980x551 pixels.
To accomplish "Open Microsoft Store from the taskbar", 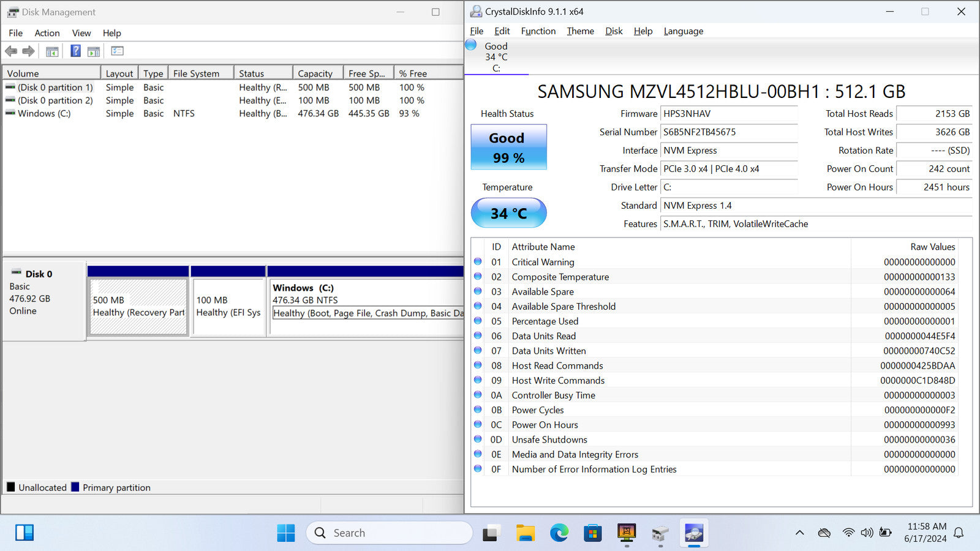I will click(592, 533).
